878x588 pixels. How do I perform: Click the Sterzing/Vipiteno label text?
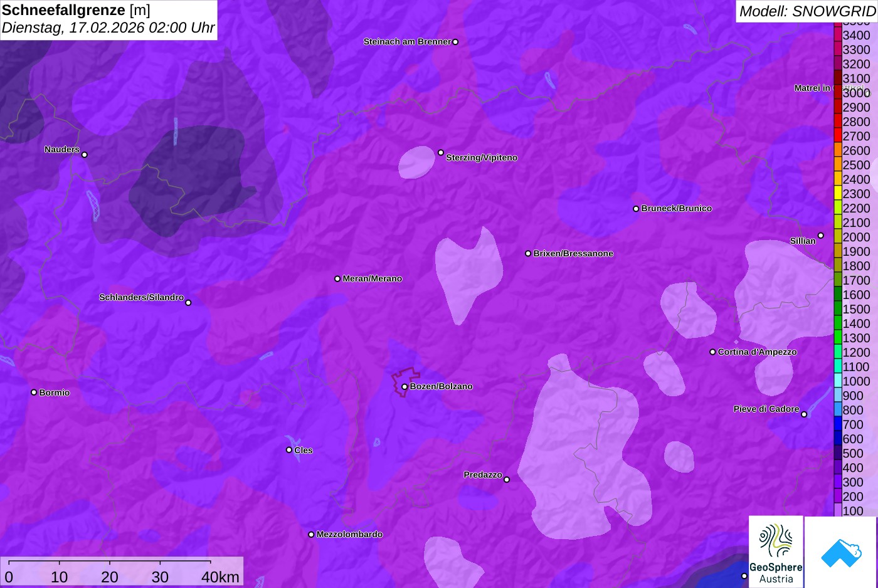tap(482, 158)
